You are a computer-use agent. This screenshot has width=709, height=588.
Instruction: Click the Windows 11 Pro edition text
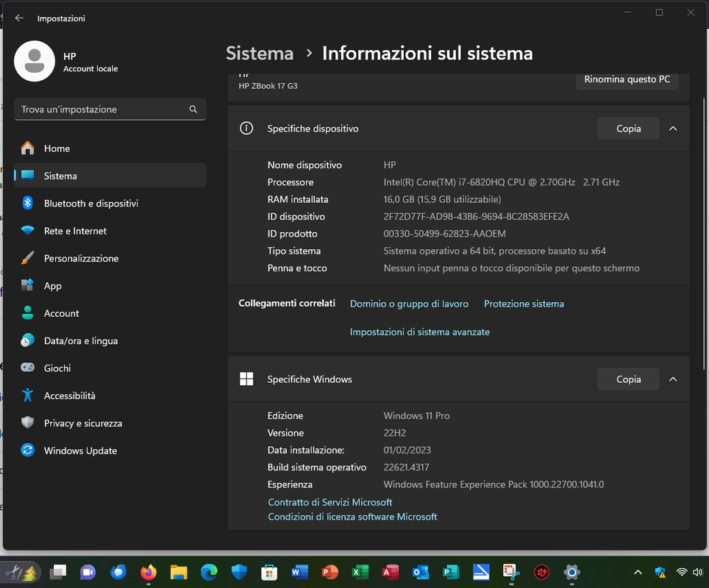coord(416,416)
